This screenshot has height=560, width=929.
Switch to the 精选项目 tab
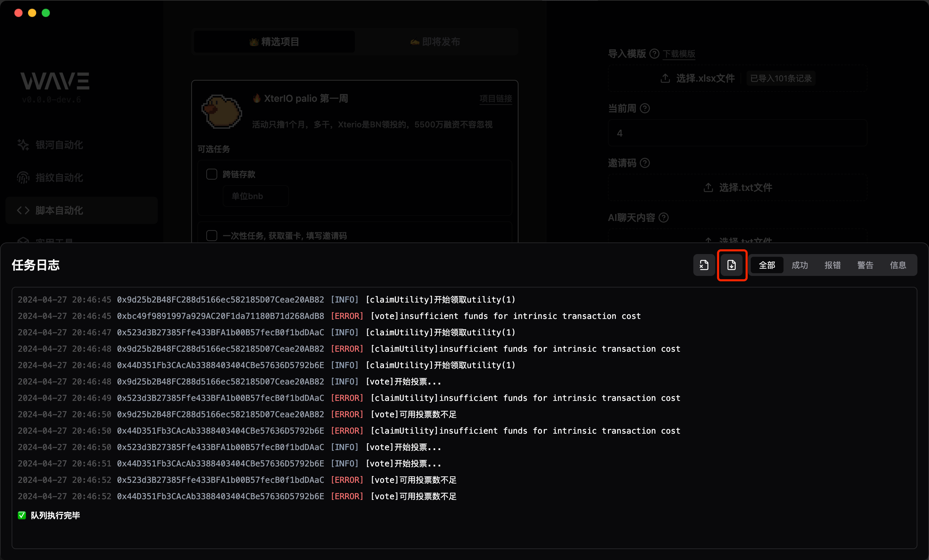pyautogui.click(x=274, y=42)
